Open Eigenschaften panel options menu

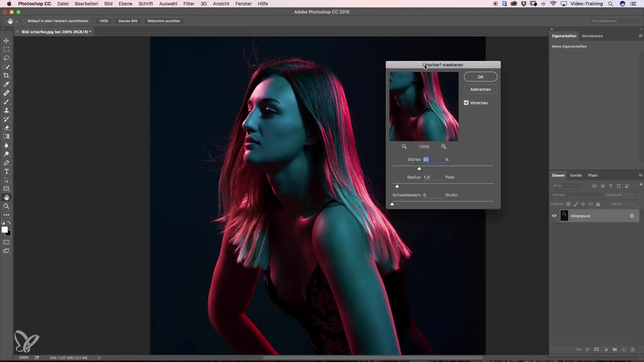640,36
